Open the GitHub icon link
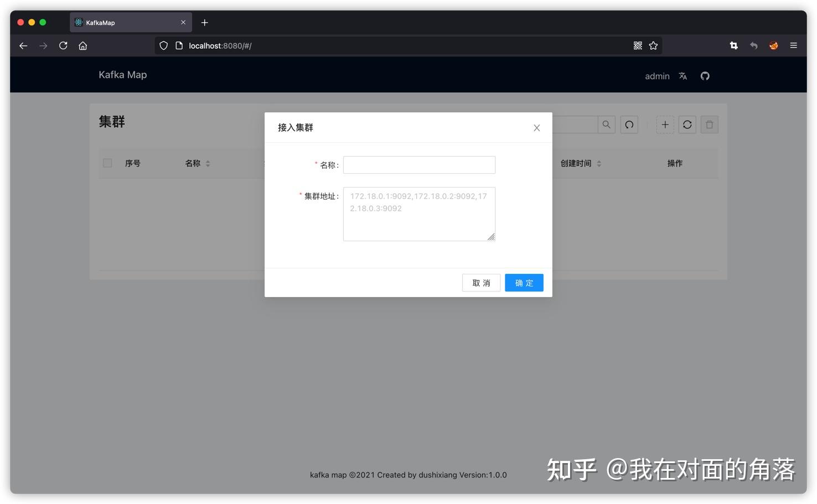 tap(705, 76)
